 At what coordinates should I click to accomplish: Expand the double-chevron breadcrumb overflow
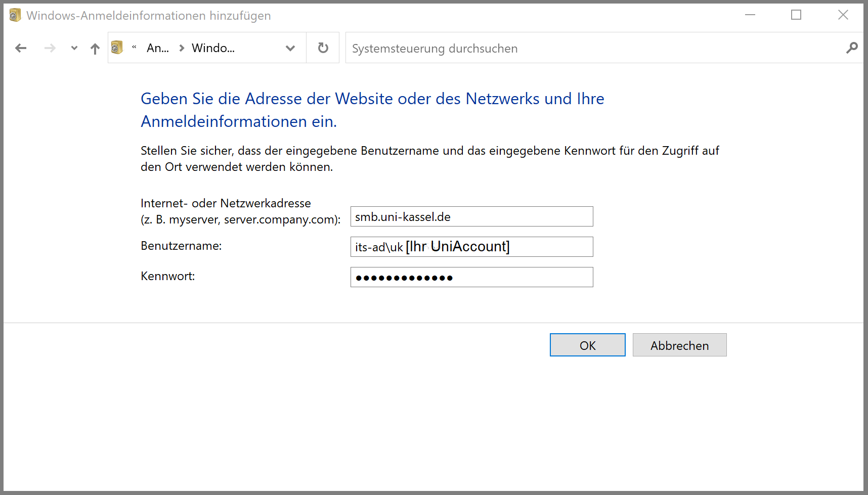pos(134,48)
